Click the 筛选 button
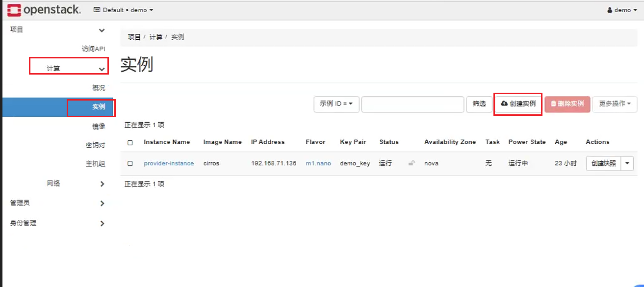The height and width of the screenshot is (287, 644). pyautogui.click(x=479, y=104)
